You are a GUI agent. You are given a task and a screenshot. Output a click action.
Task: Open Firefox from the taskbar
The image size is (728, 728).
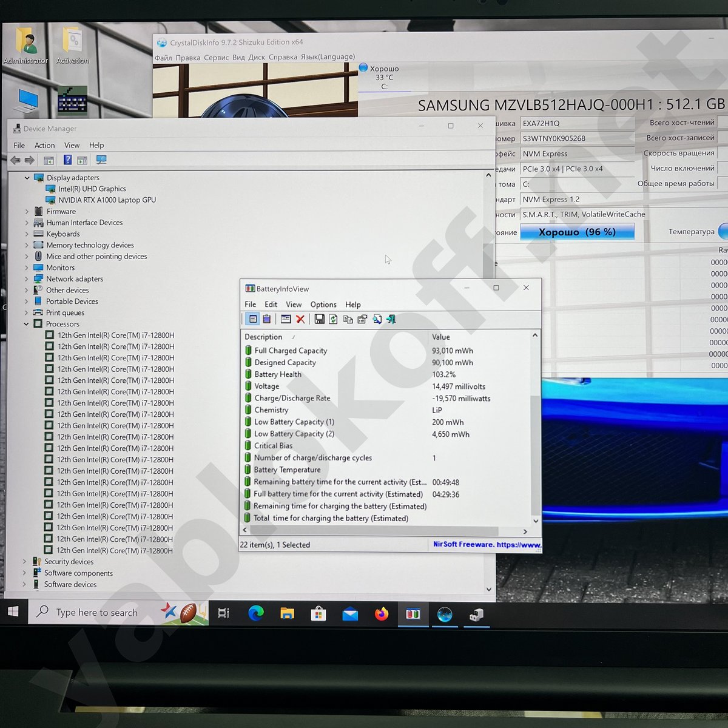tap(381, 614)
